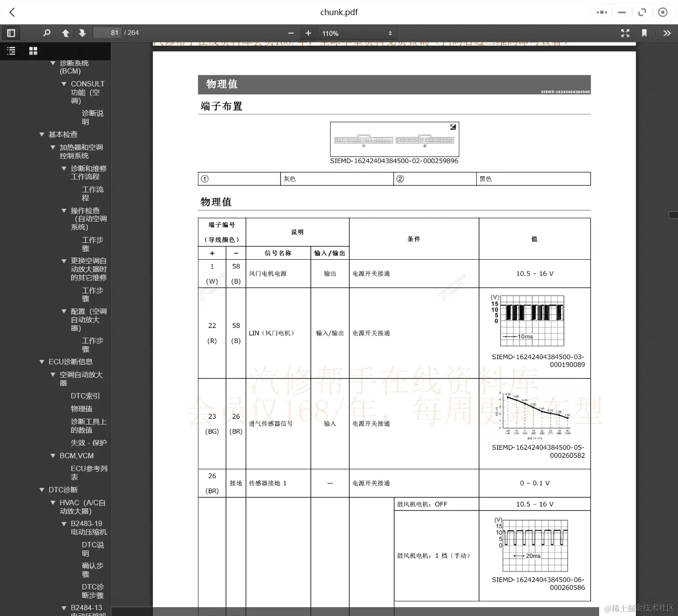Go to the next page
The height and width of the screenshot is (616, 678).
point(82,33)
